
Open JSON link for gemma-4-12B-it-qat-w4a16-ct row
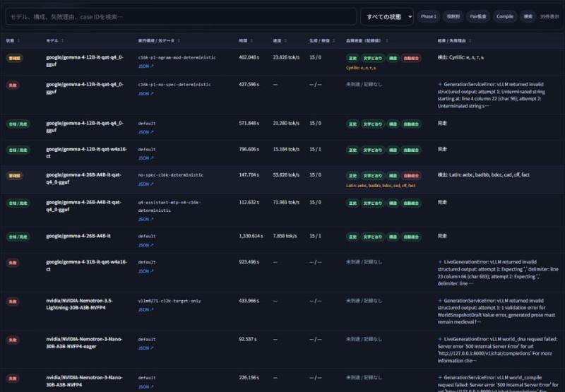click(146, 158)
